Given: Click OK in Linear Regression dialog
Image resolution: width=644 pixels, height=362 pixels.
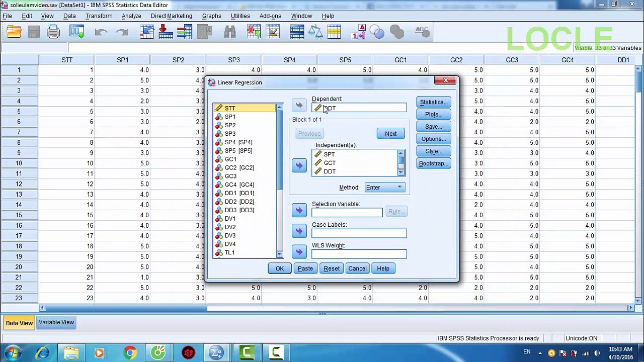Looking at the screenshot, I should click(x=280, y=268).
